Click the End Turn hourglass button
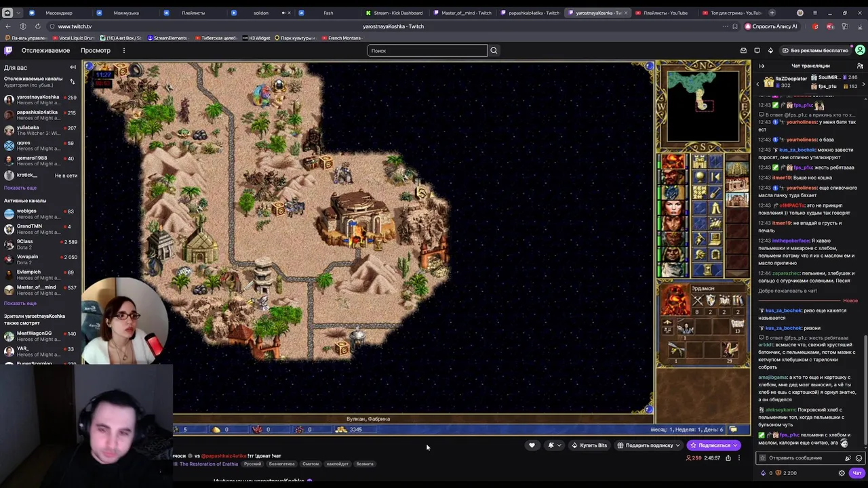The image size is (868, 488). click(708, 270)
